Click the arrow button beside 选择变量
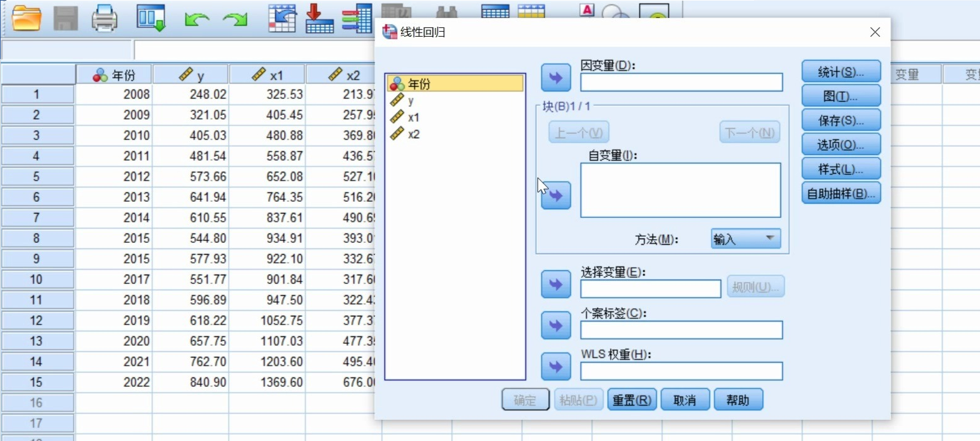This screenshot has height=441, width=980. coord(556,285)
